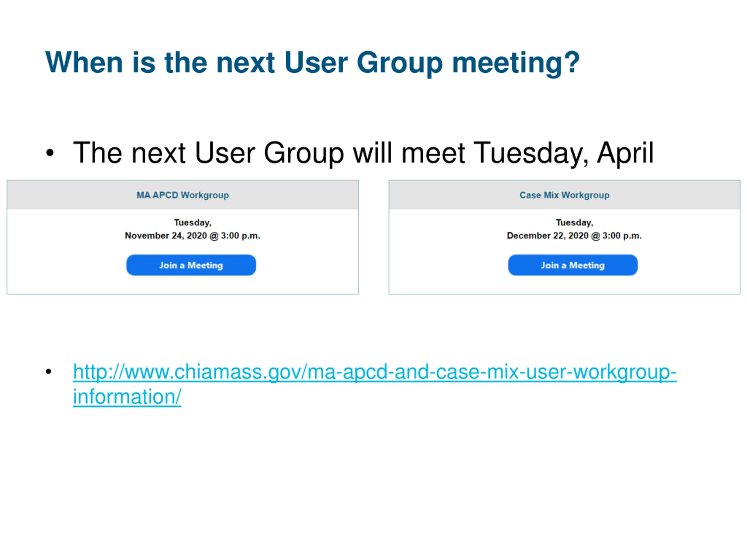The image size is (747, 560).
Task: Click "3:00 p.m." in the MA APCD card
Action: pyautogui.click(x=240, y=236)
